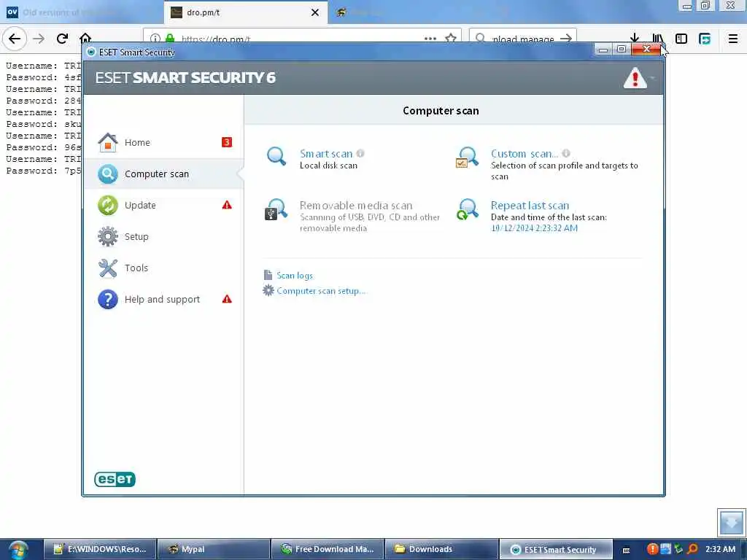Click the green Update arrows icon
Viewport: 747px width, 560px height.
(x=108, y=205)
